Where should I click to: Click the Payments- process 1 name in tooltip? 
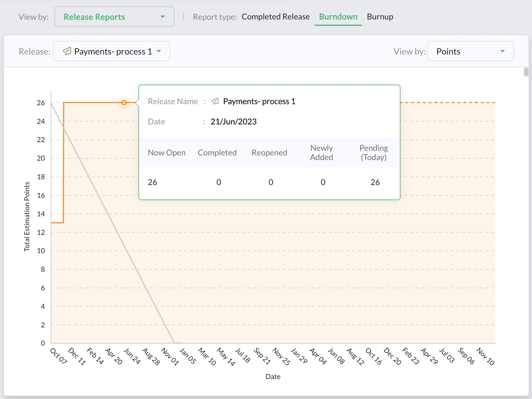tap(259, 101)
